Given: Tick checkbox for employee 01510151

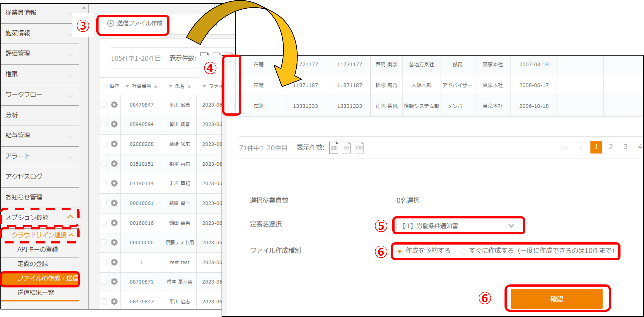Looking at the screenshot, I should (x=104, y=164).
